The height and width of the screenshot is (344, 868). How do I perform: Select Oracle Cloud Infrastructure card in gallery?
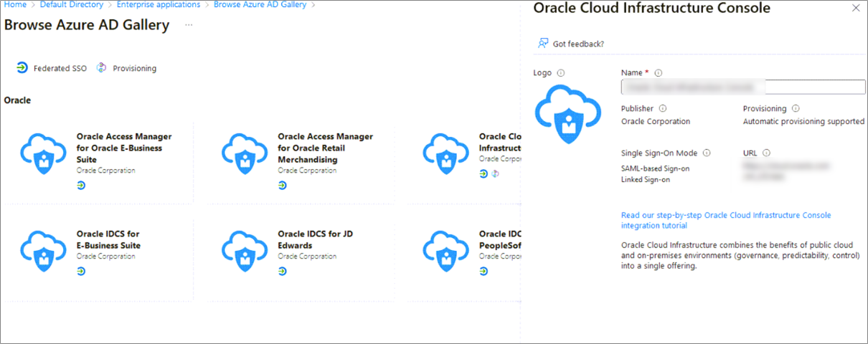coord(500,142)
